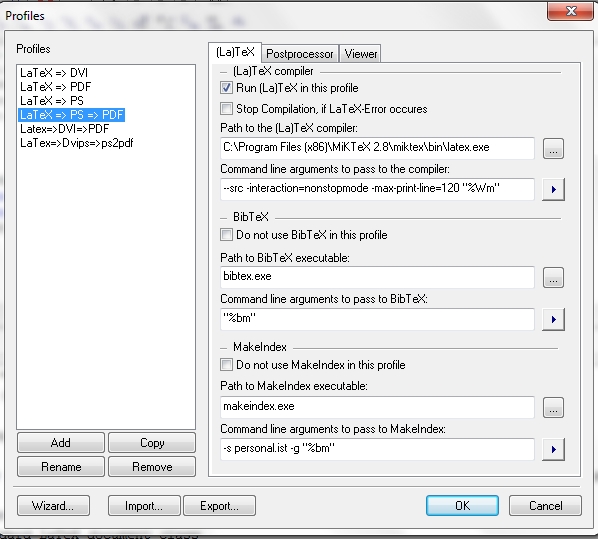Remove the selected profile
Image resolution: width=598 pixels, height=539 pixels.
(152, 467)
